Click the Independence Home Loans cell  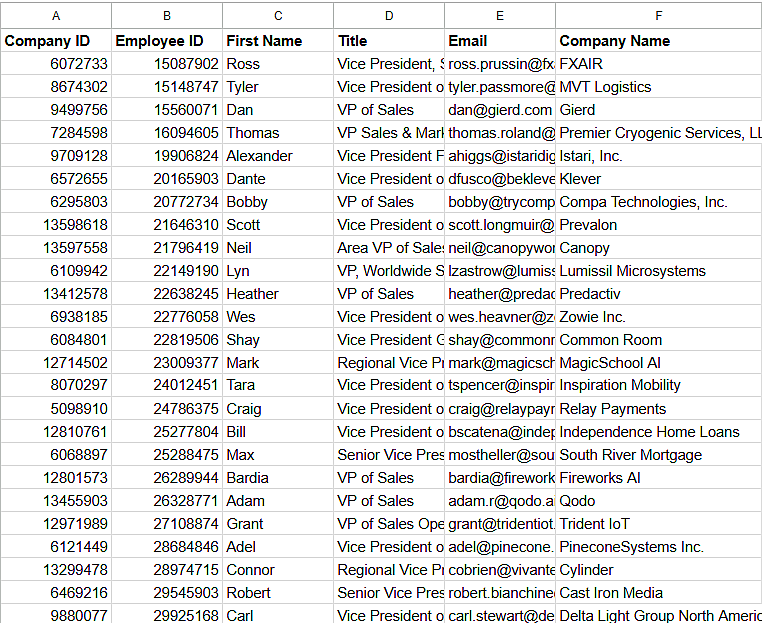[658, 432]
